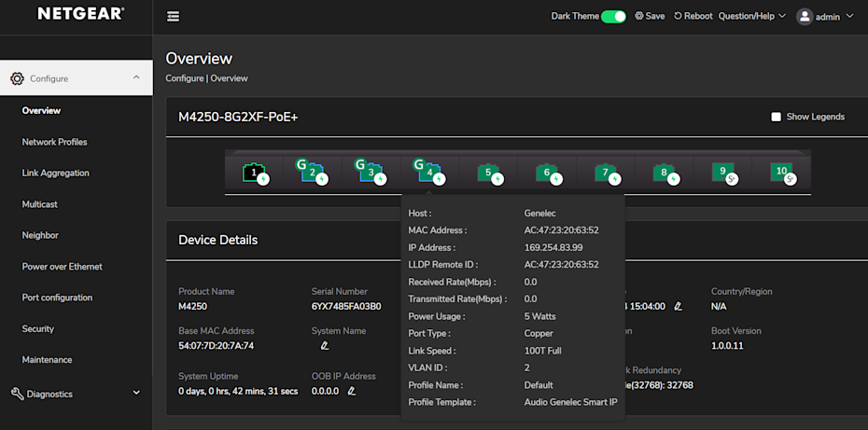Click the Save button
Image resolution: width=868 pixels, height=430 pixels.
[650, 17]
